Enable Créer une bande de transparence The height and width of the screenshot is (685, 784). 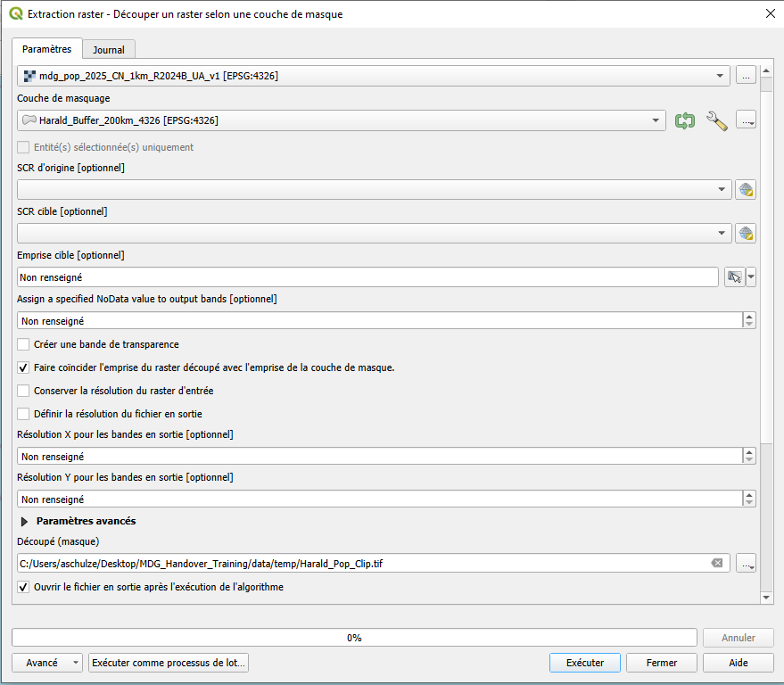[24, 344]
